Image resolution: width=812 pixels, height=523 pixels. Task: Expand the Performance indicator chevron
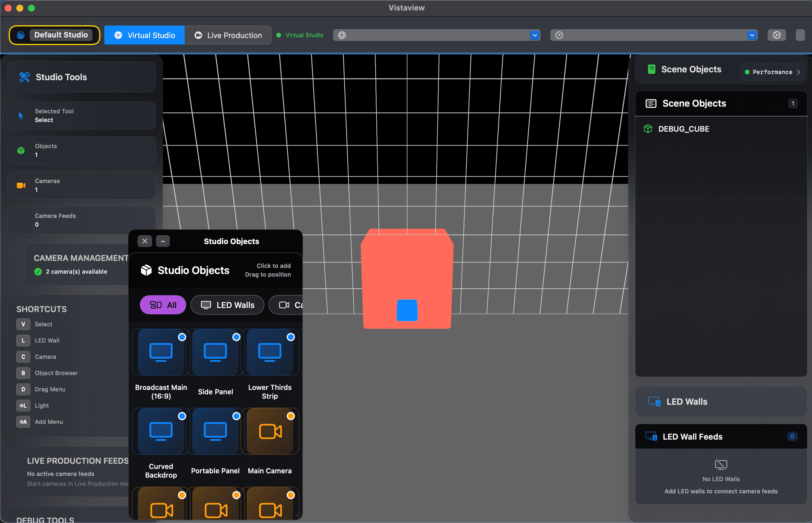[798, 72]
